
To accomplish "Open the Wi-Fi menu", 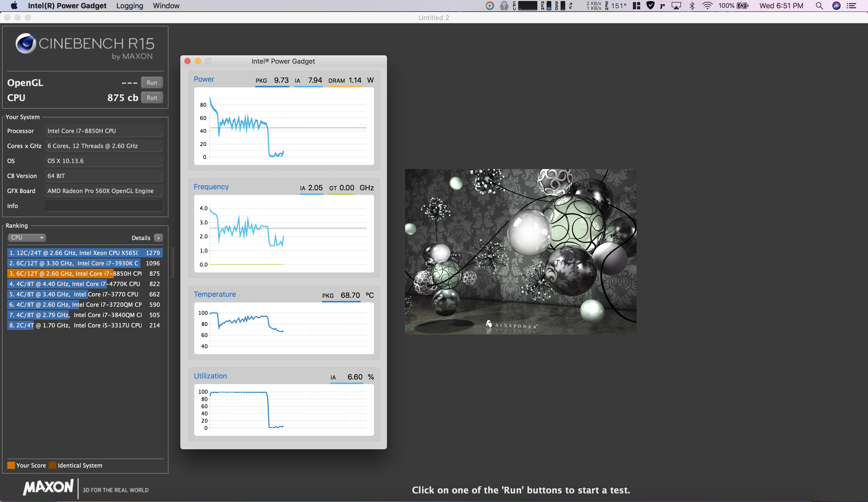I will coord(707,5).
